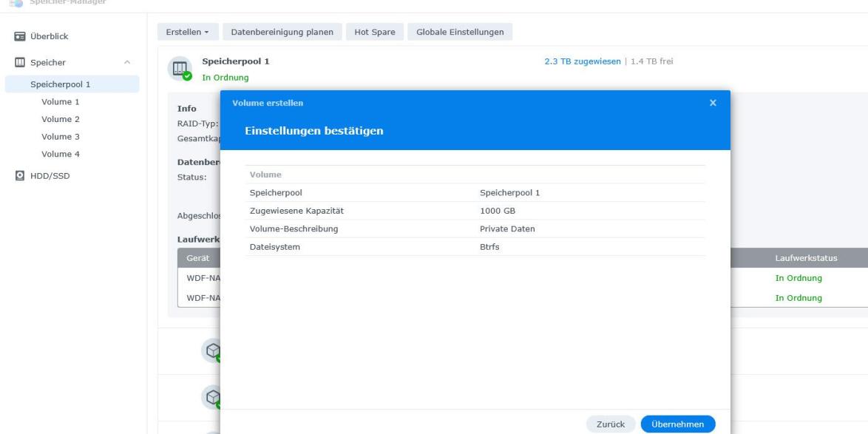This screenshot has height=434, width=868.
Task: Collapse the Speicher section in sidebar
Action: [x=127, y=63]
